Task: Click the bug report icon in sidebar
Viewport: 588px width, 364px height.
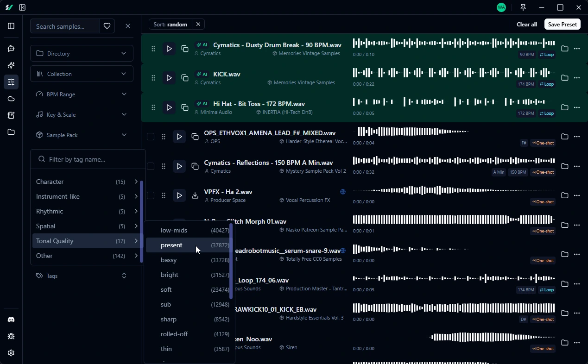Action: pyautogui.click(x=11, y=336)
